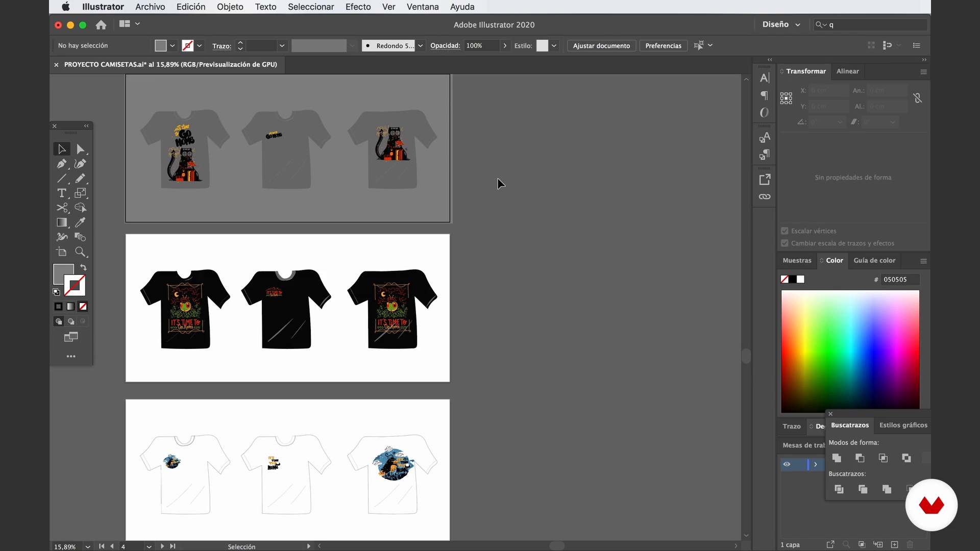Enable Draw Normal mode in toolbox
This screenshot has width=980, height=551.
click(x=59, y=321)
